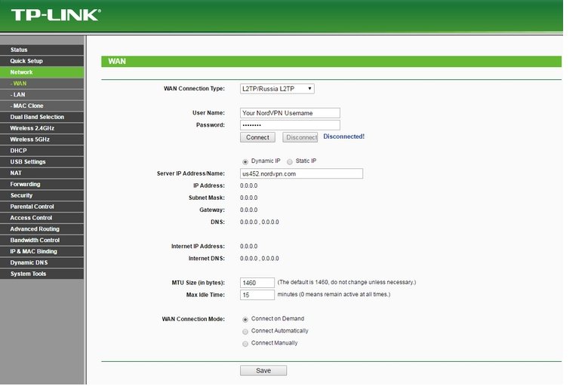Open the Status menu item
The height and width of the screenshot is (386, 588).
click(42, 50)
